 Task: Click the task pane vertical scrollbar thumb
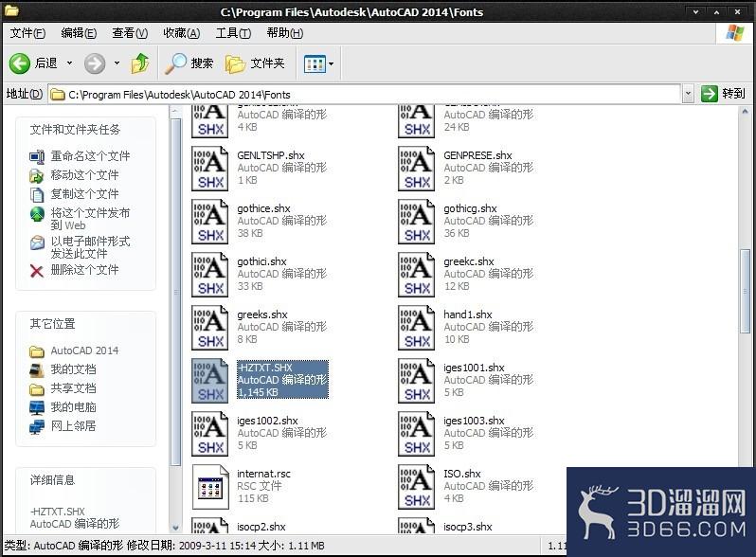click(175, 292)
